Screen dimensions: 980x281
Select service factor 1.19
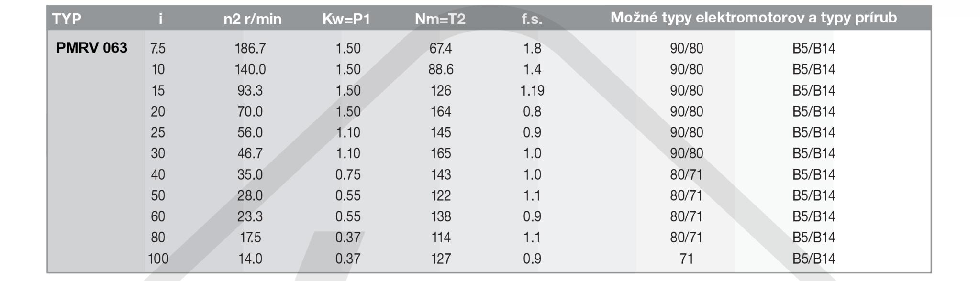coord(532,90)
